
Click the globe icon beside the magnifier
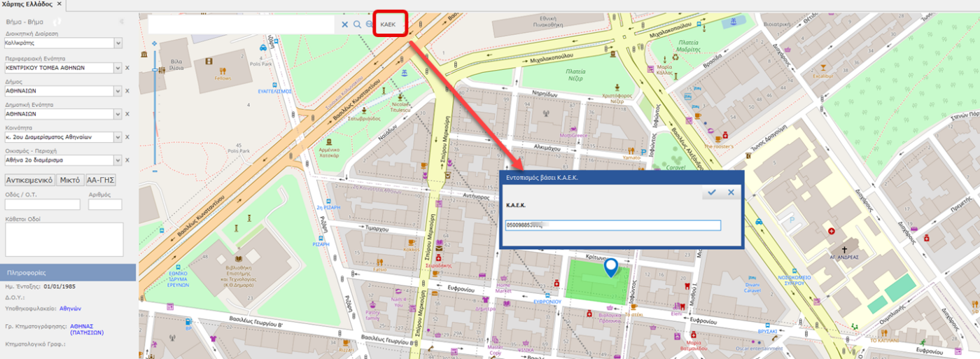click(369, 24)
